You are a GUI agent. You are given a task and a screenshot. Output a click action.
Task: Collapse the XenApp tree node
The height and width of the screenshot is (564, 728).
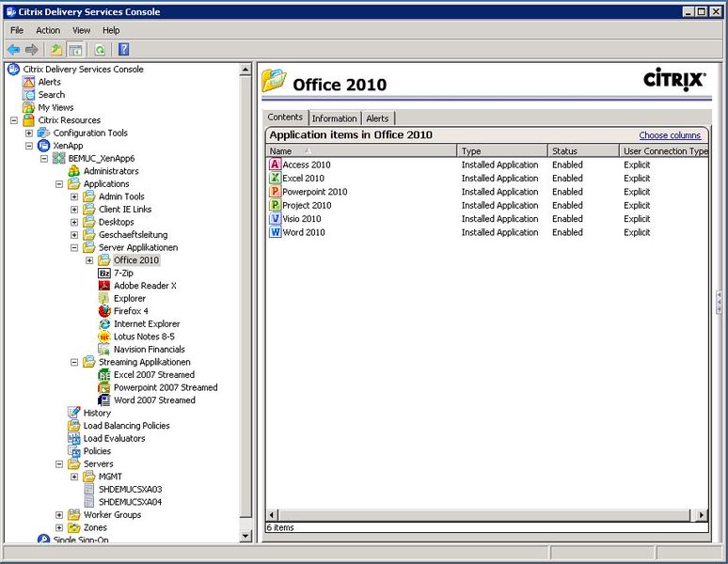[29, 146]
